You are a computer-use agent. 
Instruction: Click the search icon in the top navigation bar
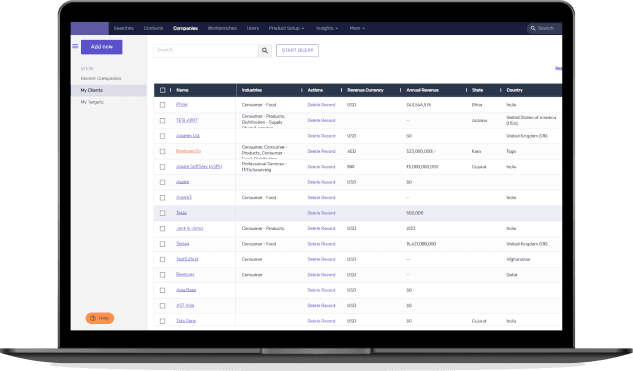tap(533, 28)
